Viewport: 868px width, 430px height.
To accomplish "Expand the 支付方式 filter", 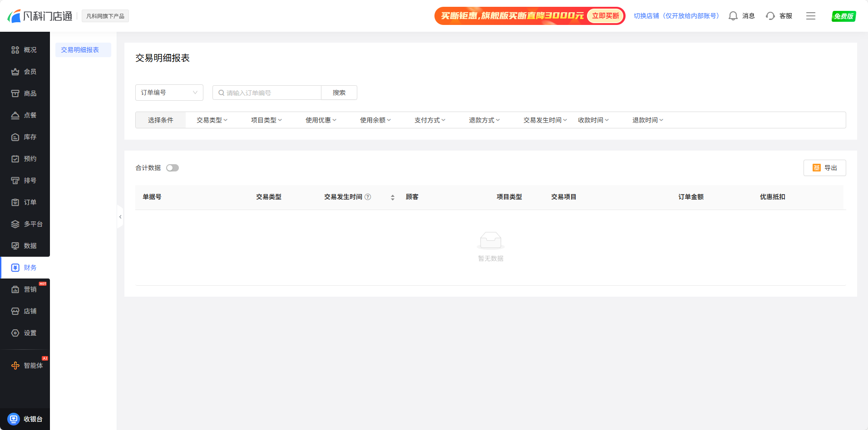I will (x=430, y=120).
